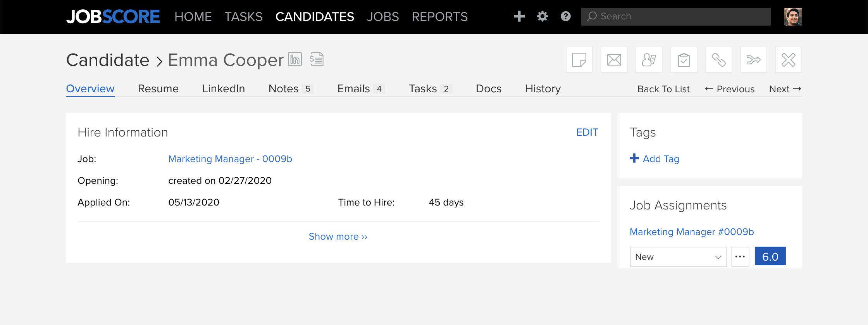868x325 pixels.
Task: Add task using clipboard check icon
Action: (684, 60)
